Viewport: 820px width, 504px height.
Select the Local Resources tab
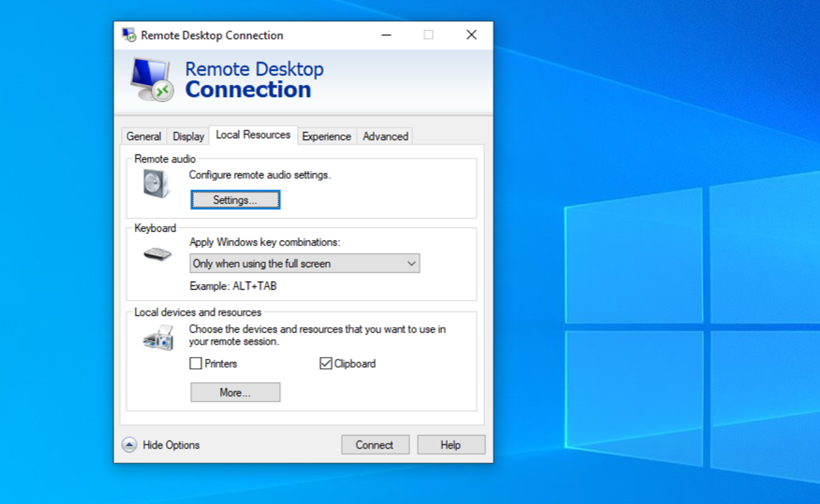click(253, 135)
